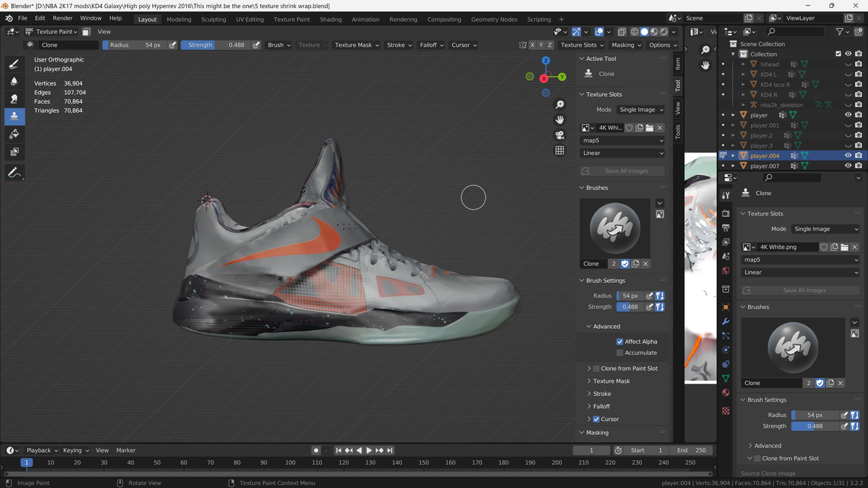Screen dimensions: 868x488
Task: Select the Mask tool
Action: click(x=14, y=152)
